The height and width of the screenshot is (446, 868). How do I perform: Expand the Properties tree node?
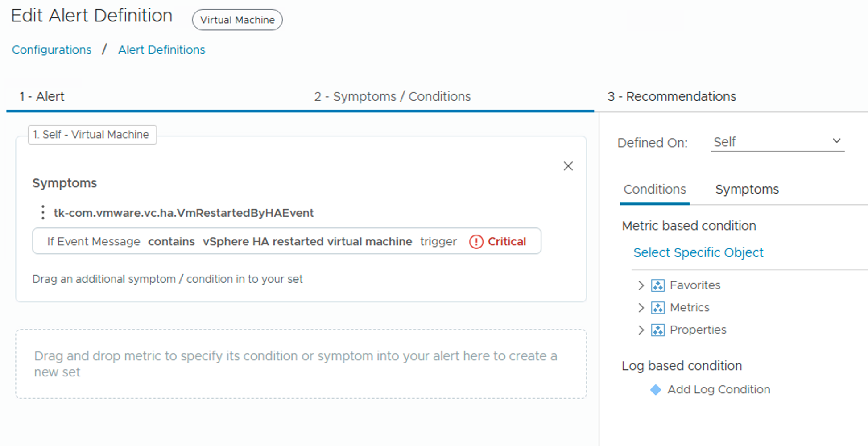click(641, 330)
